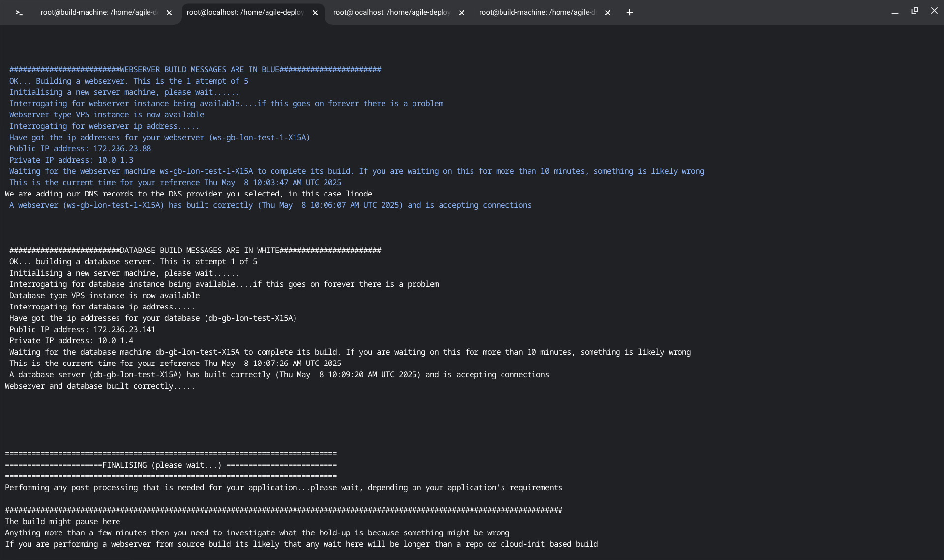Switch to the inactive root@localhost tab

(x=391, y=13)
